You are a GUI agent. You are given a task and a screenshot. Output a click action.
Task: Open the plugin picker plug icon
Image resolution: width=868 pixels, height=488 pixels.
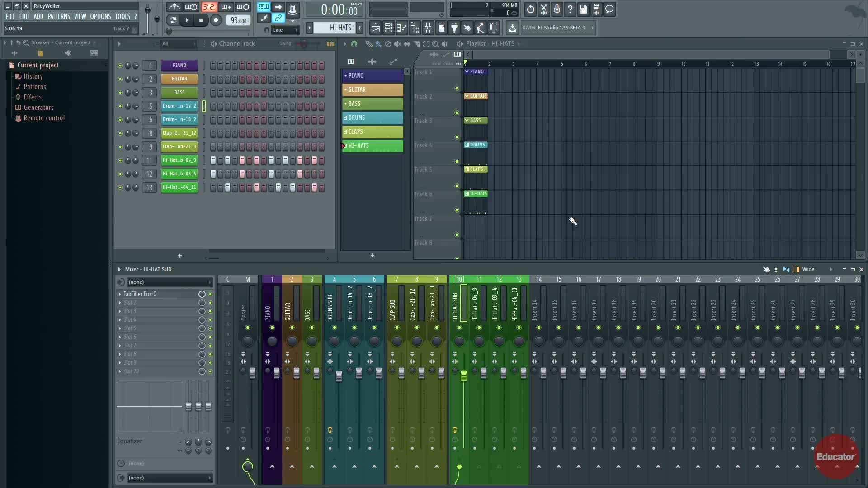[x=454, y=28]
